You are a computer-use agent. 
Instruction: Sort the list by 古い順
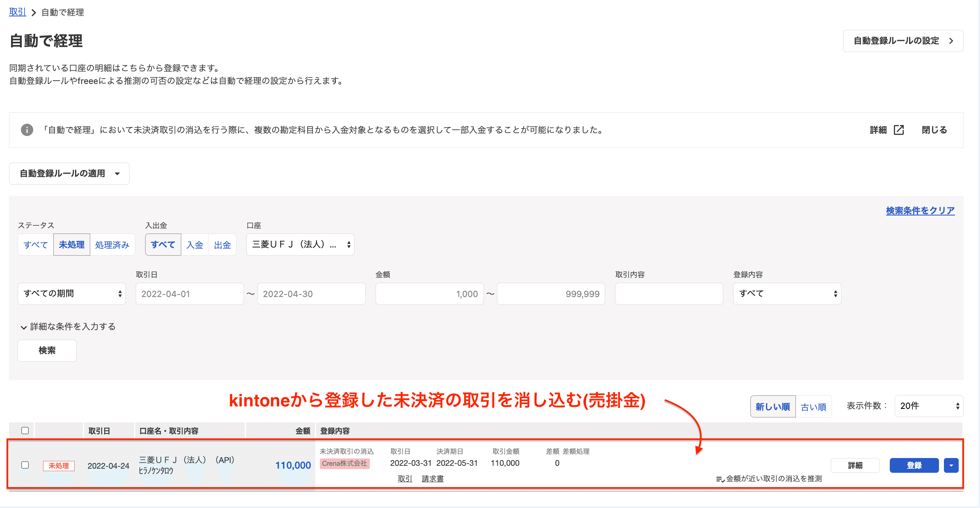point(814,406)
